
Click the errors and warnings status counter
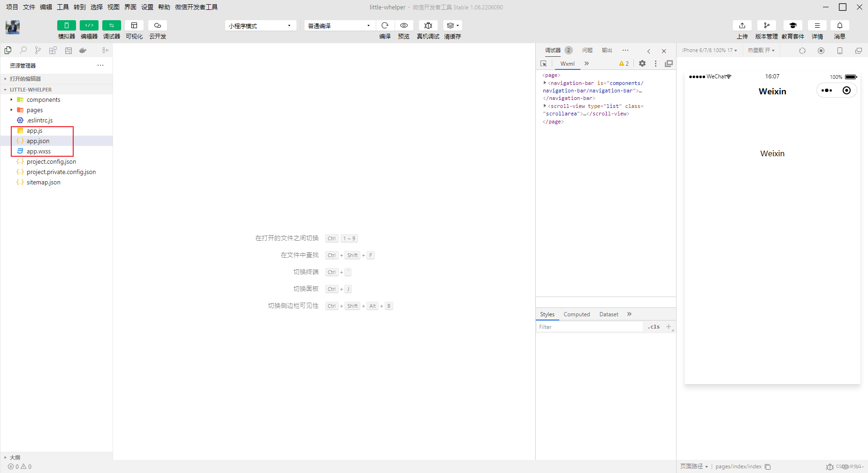pos(20,466)
